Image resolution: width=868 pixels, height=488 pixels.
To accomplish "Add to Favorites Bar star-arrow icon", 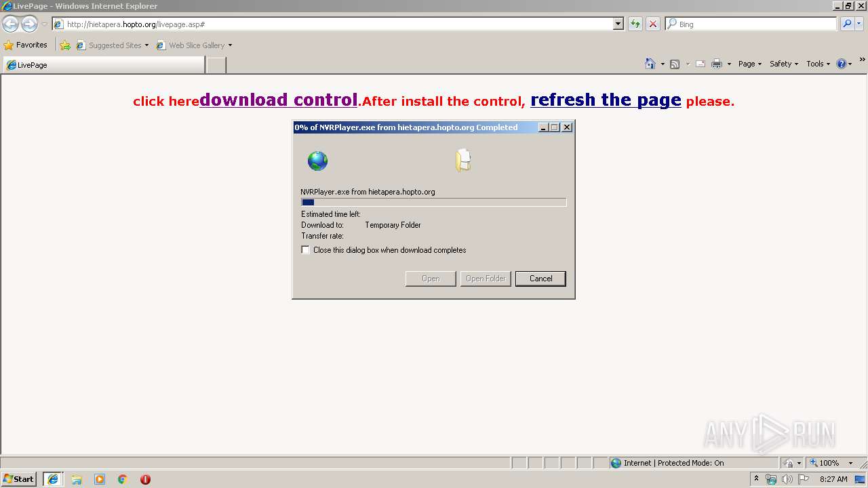I will pos(65,45).
